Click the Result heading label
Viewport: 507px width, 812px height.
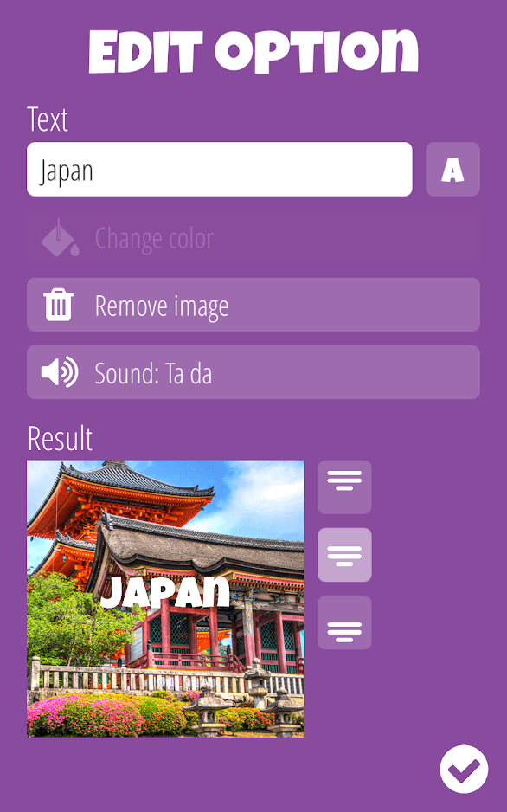(60, 439)
